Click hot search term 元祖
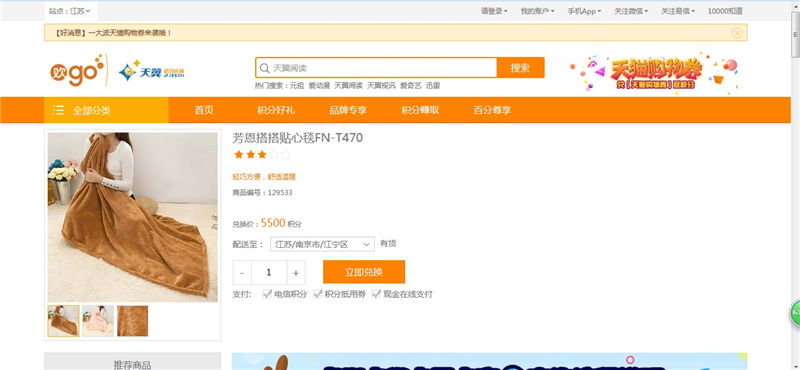Viewport: 800px width, 370px height. tap(297, 86)
